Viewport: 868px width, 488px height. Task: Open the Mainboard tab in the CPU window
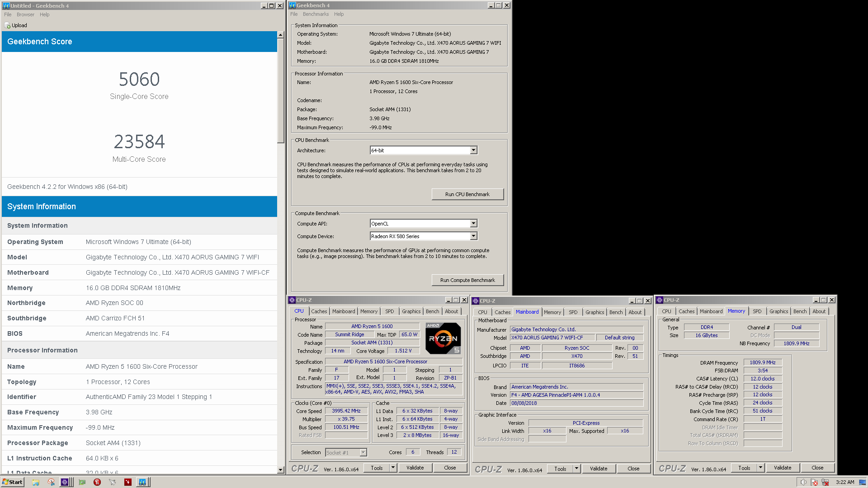pos(344,311)
